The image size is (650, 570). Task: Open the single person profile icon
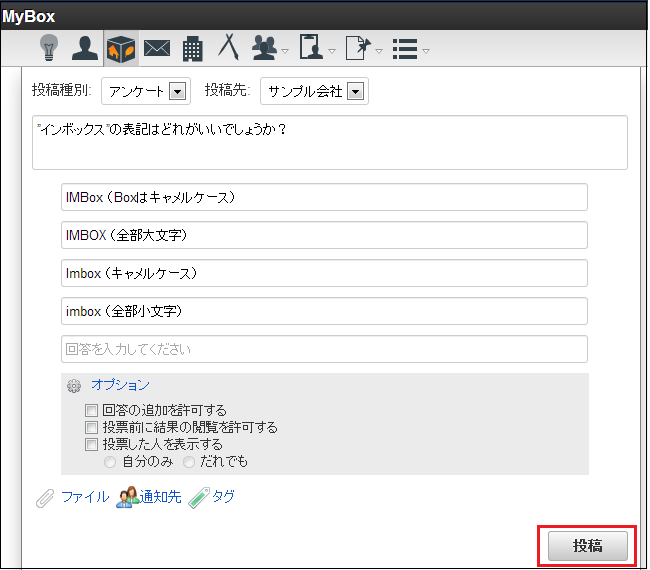point(85,49)
